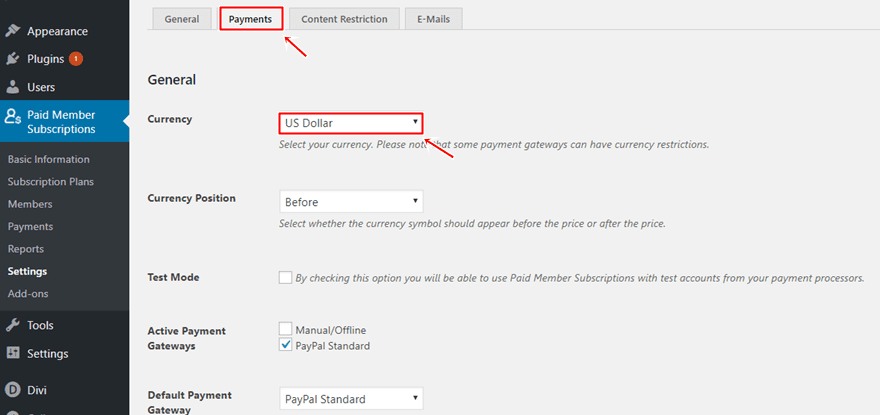Click the Paid Member Subscriptions icon
This screenshot has width=880, height=415.
(13, 116)
